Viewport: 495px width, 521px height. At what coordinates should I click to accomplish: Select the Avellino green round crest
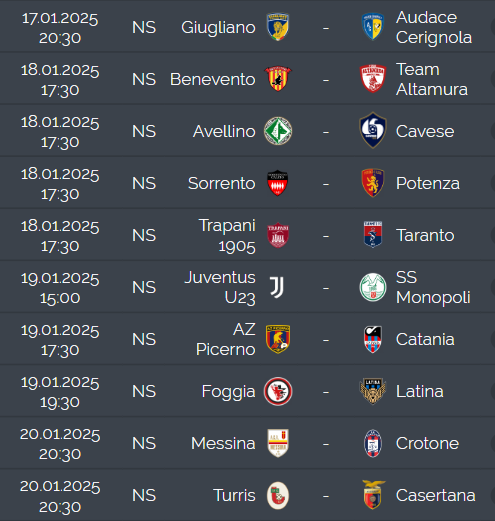(278, 131)
